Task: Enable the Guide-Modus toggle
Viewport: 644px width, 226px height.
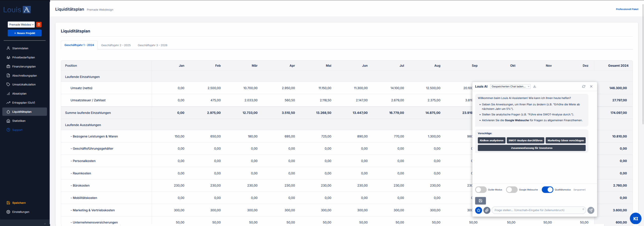Action: 481,190
